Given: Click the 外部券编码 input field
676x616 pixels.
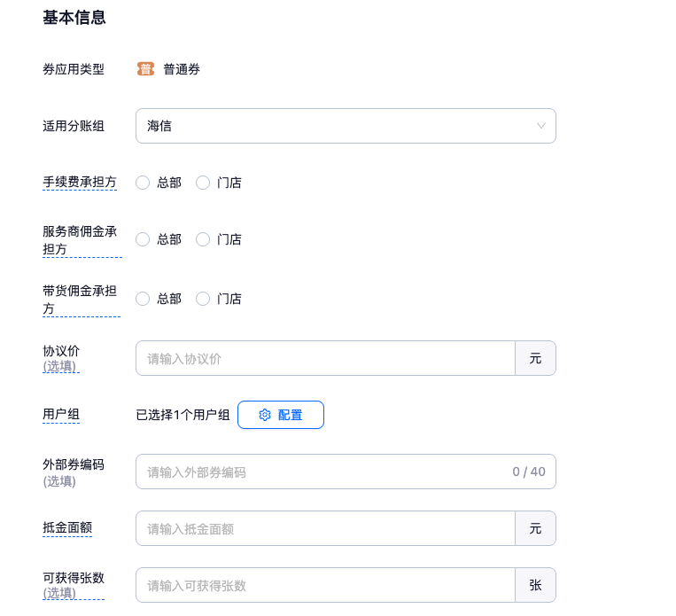Looking at the screenshot, I should (319, 472).
